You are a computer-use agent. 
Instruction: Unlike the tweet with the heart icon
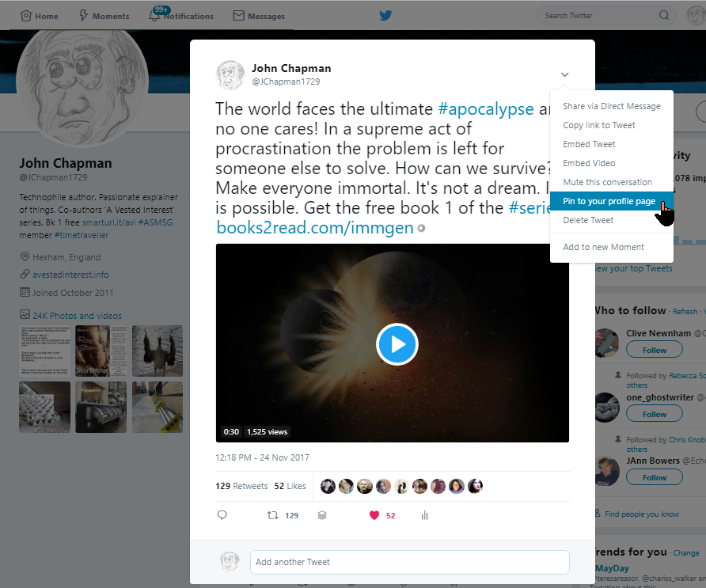click(x=374, y=514)
